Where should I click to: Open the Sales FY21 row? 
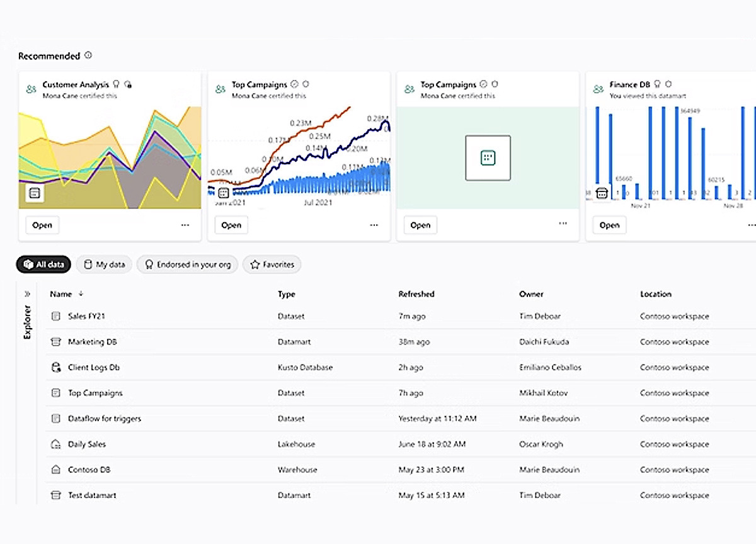point(400,316)
